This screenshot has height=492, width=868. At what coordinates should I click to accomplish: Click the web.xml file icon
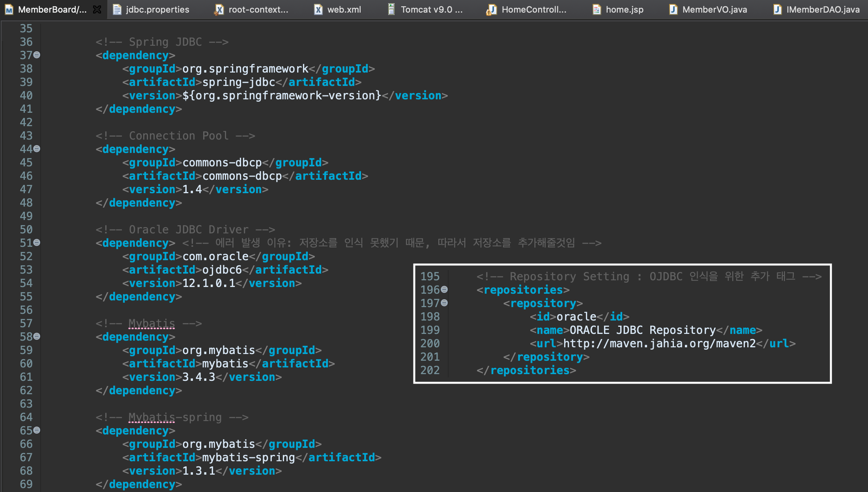[x=318, y=9]
